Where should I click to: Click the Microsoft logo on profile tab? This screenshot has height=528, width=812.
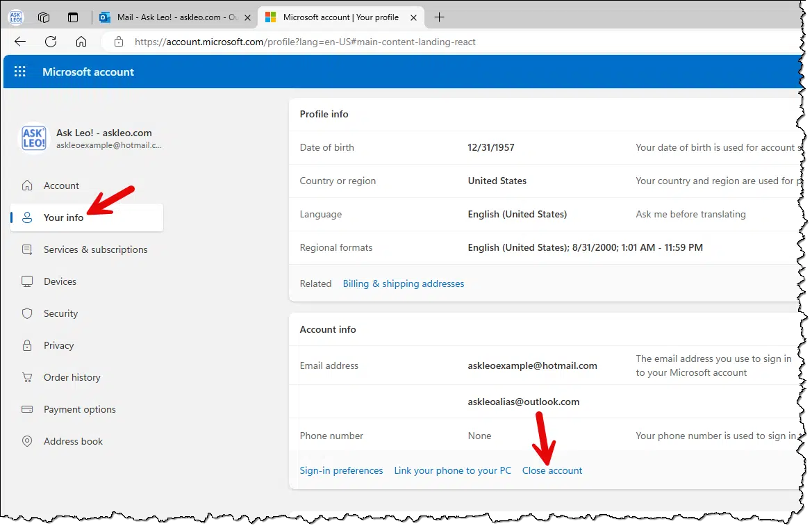click(270, 17)
